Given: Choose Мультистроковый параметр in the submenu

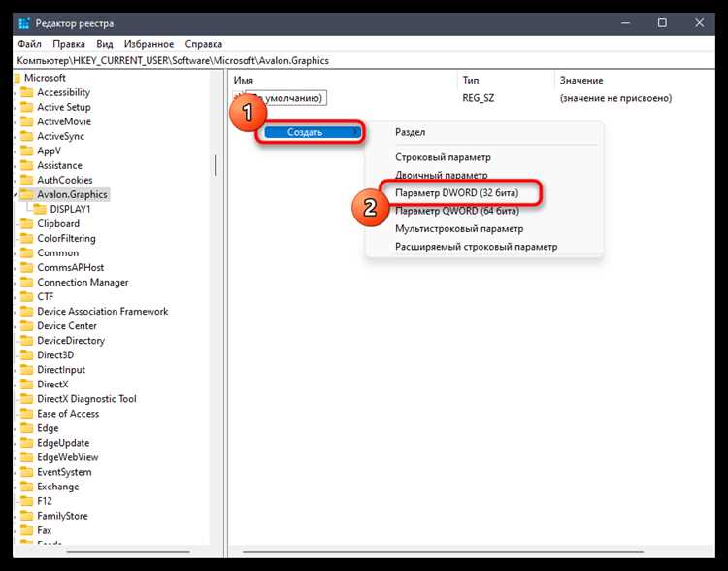Looking at the screenshot, I should coord(459,228).
